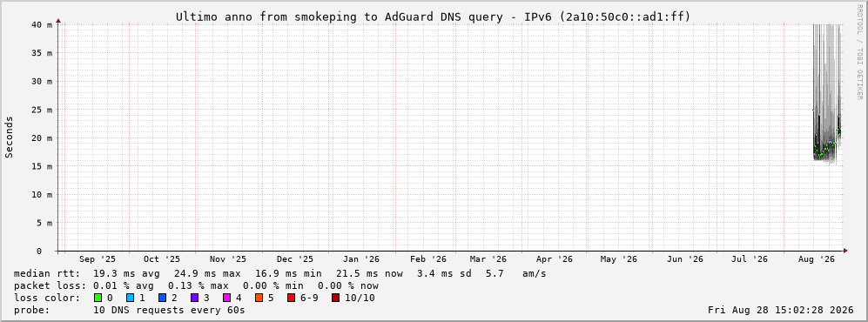This screenshot has height=322, width=868.
Task: Click the Apr '26 axis label
Action: [554, 259]
